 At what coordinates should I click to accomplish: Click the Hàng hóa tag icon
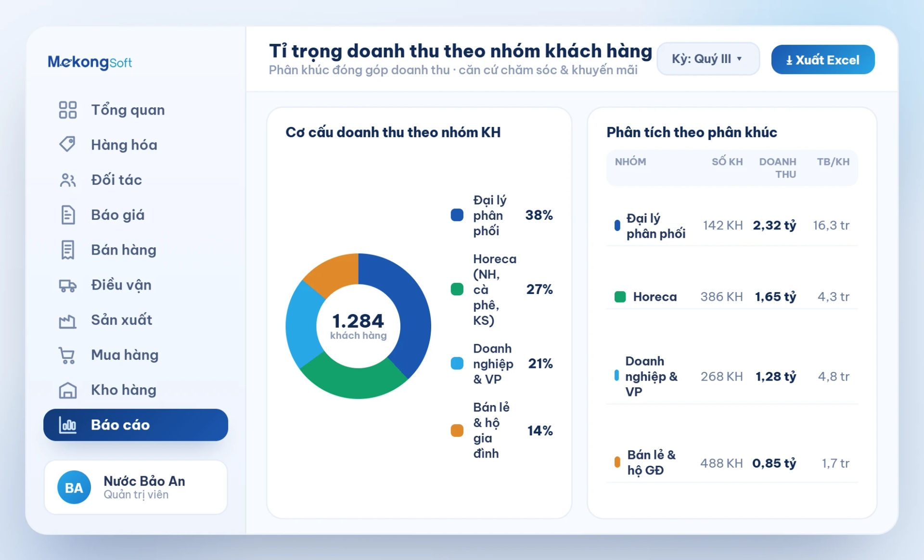68,144
